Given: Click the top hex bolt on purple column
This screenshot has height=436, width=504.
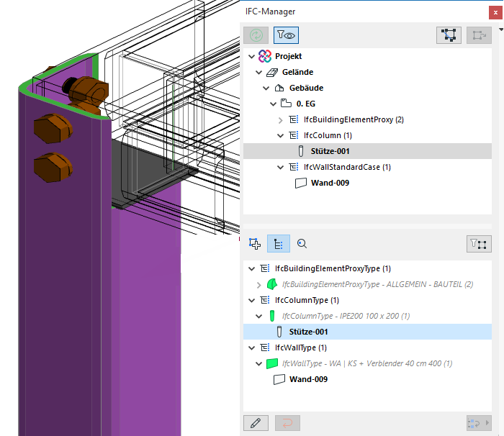Looking at the screenshot, I should tap(53, 128).
